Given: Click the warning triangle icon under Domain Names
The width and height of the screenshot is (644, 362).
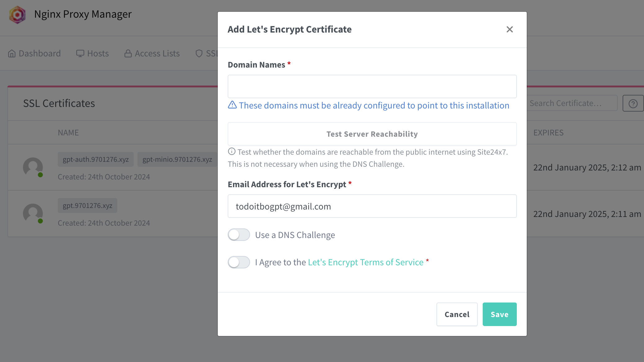Looking at the screenshot, I should [232, 105].
